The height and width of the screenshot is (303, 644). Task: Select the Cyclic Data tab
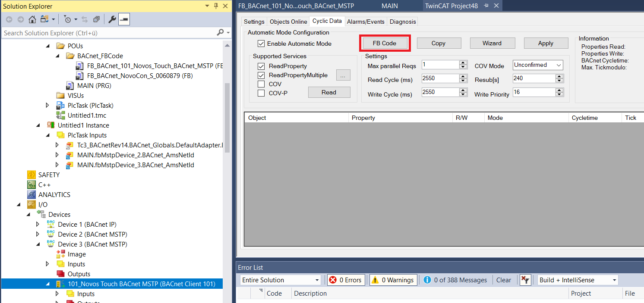(327, 21)
